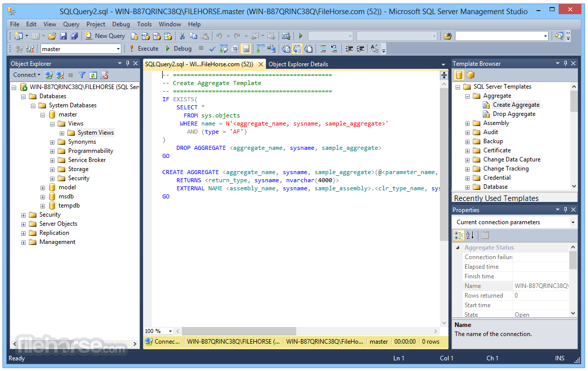Switch to Object Explorer Details tab
The image size is (588, 371).
pos(298,64)
